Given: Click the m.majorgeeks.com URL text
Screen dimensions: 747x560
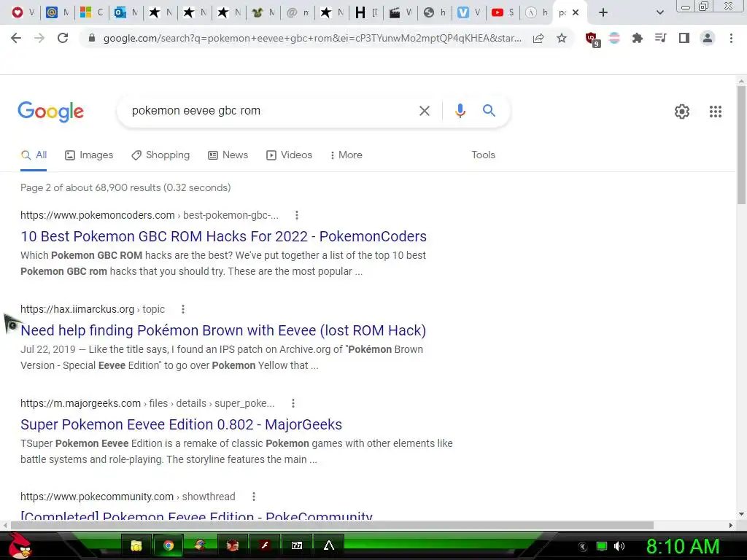Looking at the screenshot, I should coord(80,403).
